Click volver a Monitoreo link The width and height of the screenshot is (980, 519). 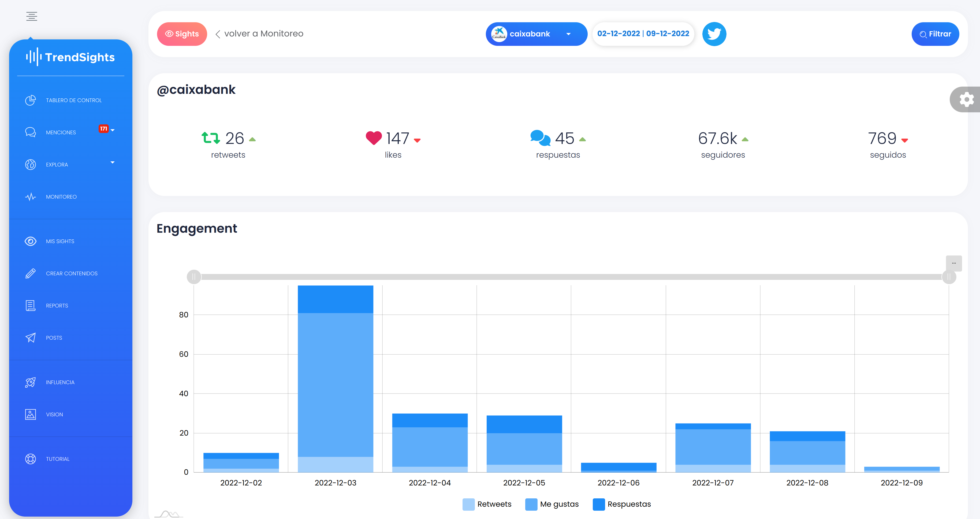pos(259,34)
